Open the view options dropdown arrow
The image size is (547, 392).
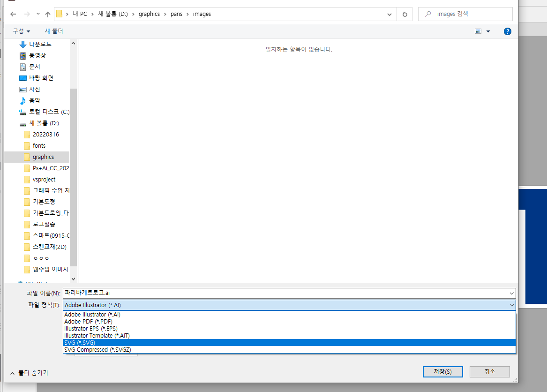click(488, 31)
